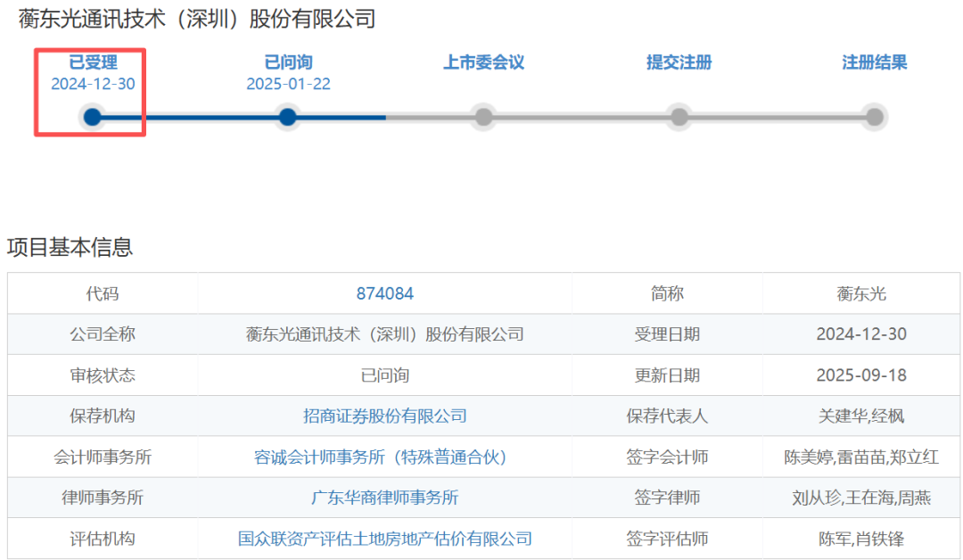The image size is (963, 560).
Task: Click the blue timeline dot under 已受理
Action: [x=92, y=117]
